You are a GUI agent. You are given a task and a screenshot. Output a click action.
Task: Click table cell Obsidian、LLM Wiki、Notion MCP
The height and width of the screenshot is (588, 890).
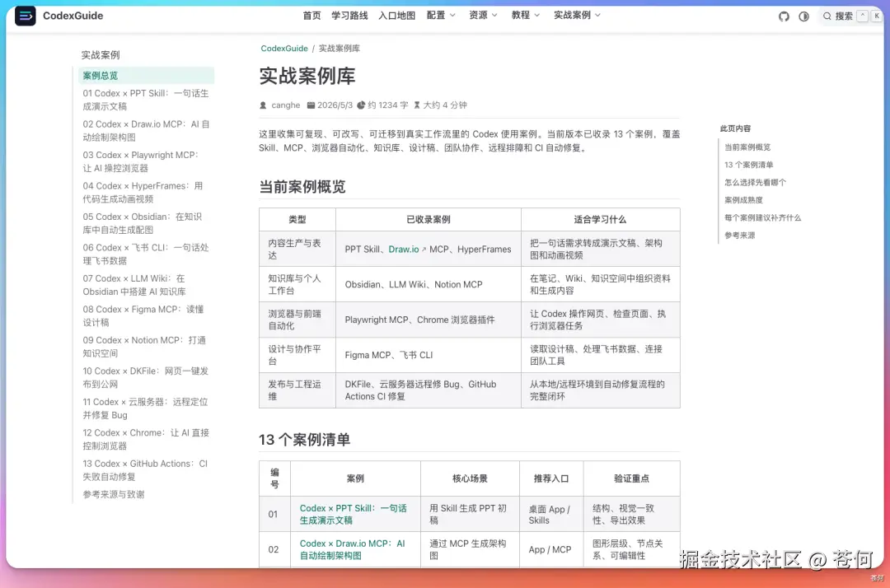(429, 284)
